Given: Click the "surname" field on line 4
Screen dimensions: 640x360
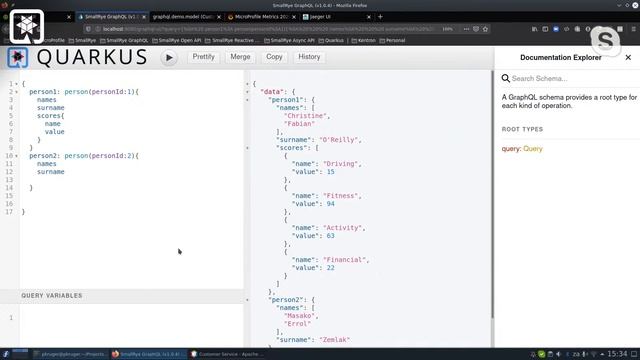Looking at the screenshot, I should [x=51, y=108].
